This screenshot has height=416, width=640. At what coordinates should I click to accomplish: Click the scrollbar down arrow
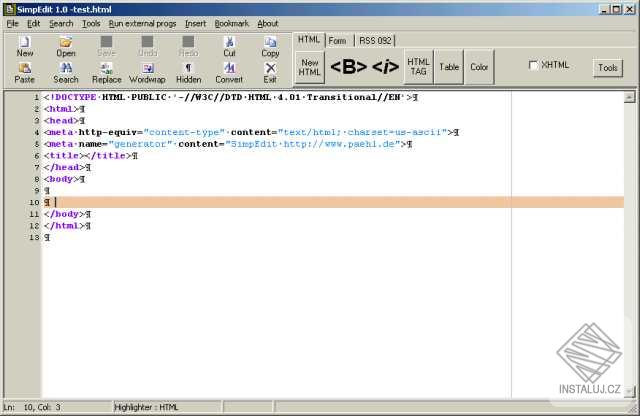pyautogui.click(x=629, y=391)
